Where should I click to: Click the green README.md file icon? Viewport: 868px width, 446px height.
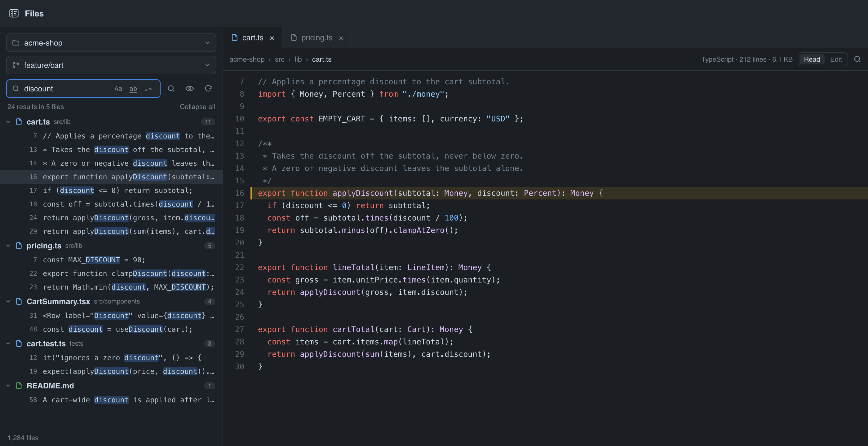(19, 385)
